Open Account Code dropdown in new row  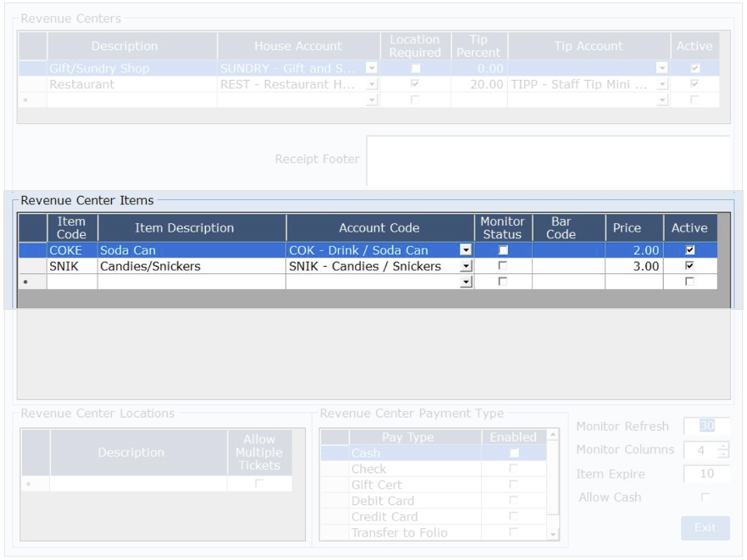coord(465,282)
